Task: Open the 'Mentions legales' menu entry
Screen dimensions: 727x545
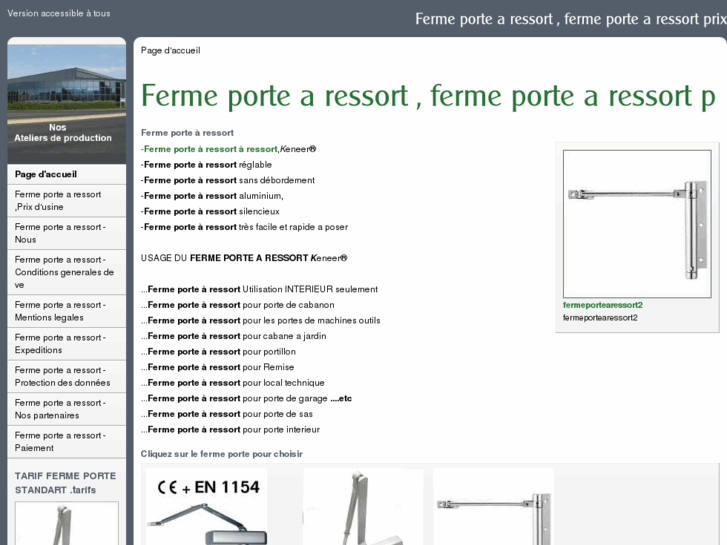Action: 67,311
